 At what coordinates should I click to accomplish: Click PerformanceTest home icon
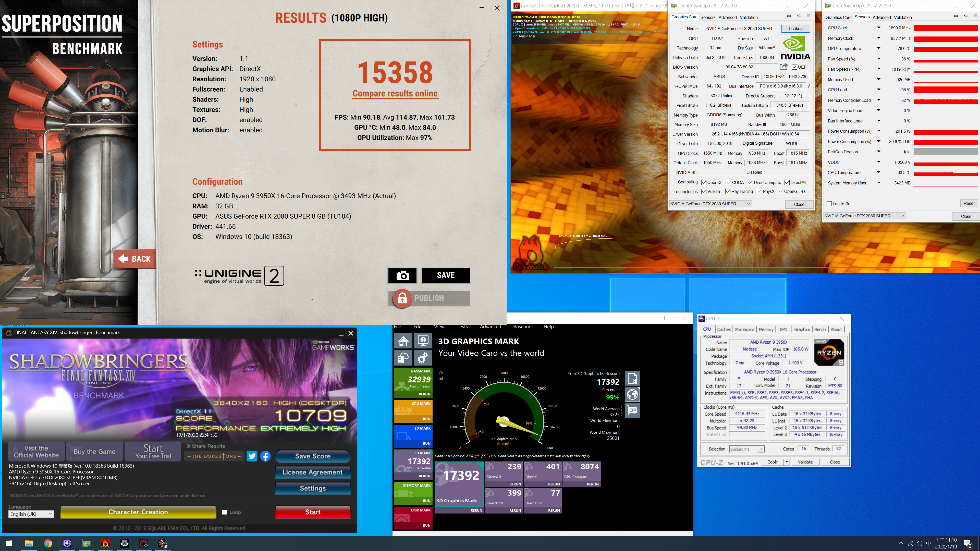click(403, 341)
